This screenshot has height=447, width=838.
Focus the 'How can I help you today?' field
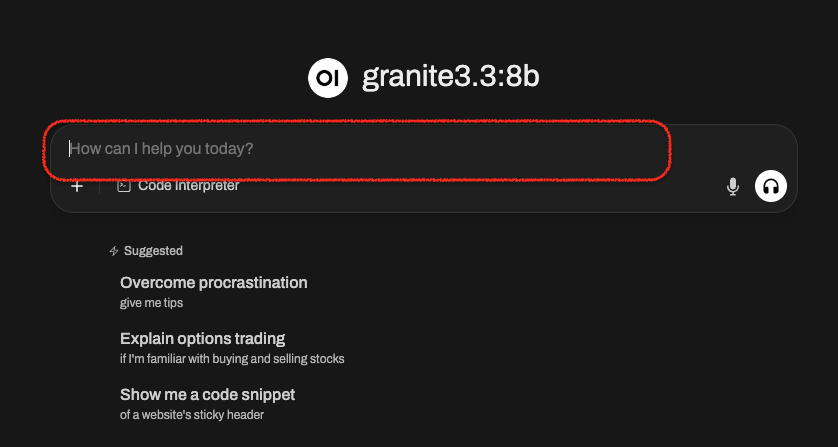tap(424, 149)
